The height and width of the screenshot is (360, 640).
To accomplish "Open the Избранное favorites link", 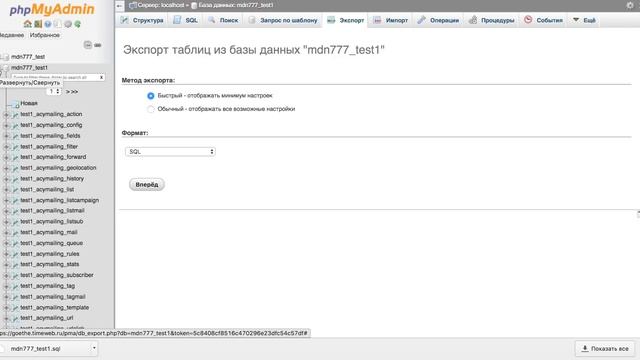I will point(45,35).
